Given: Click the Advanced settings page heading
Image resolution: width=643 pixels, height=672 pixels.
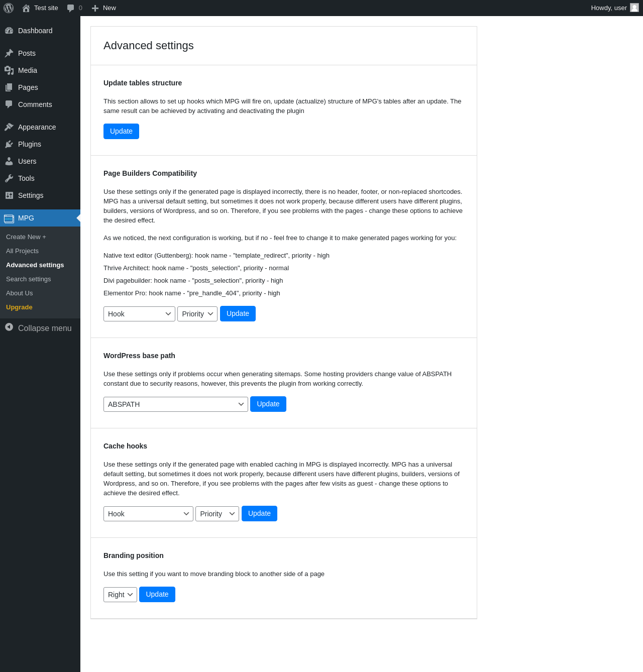Looking at the screenshot, I should click(x=149, y=46).
